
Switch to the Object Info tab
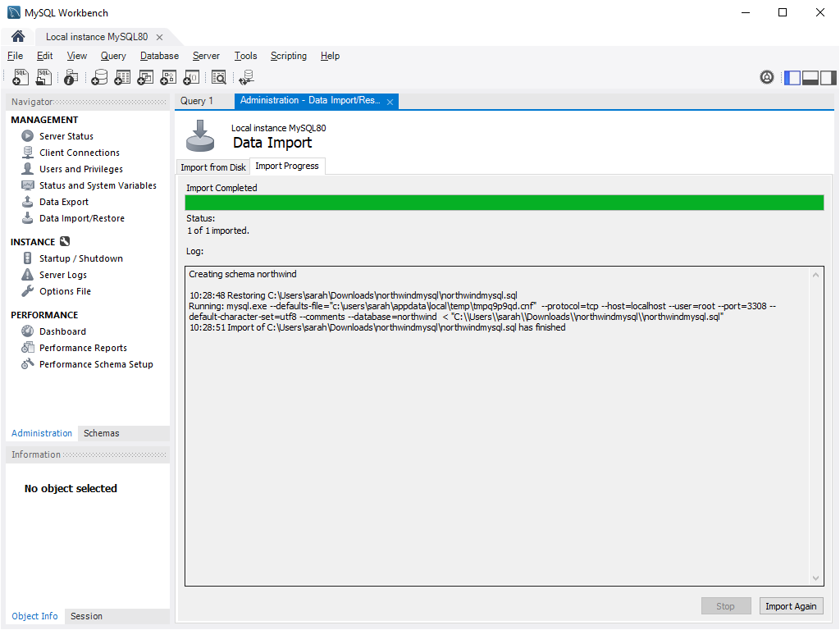click(34, 616)
